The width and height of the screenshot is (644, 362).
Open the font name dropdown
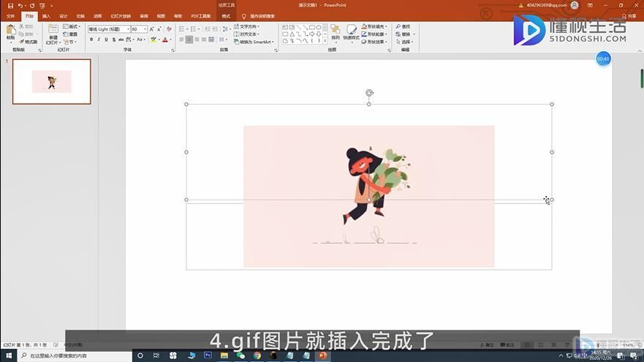click(x=128, y=29)
